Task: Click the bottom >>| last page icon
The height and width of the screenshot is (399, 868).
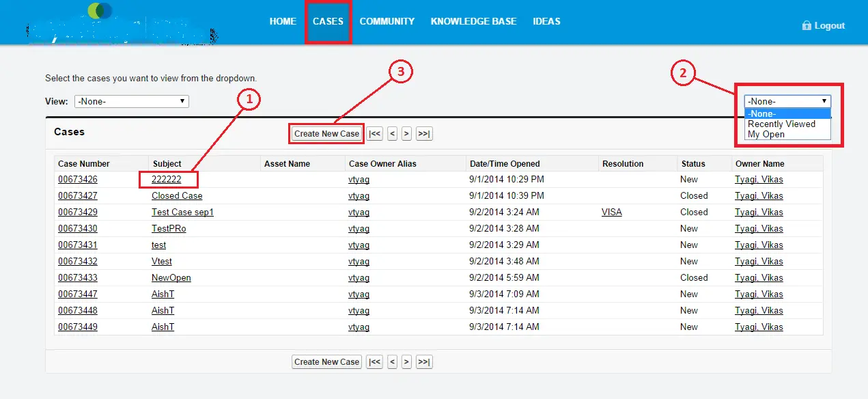Action: (x=423, y=361)
